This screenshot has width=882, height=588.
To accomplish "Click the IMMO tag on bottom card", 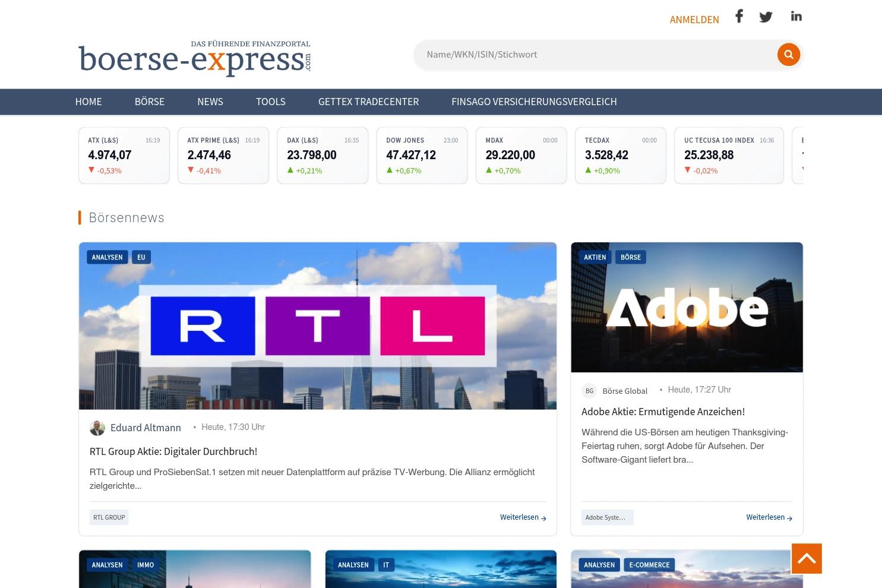I will [x=146, y=565].
